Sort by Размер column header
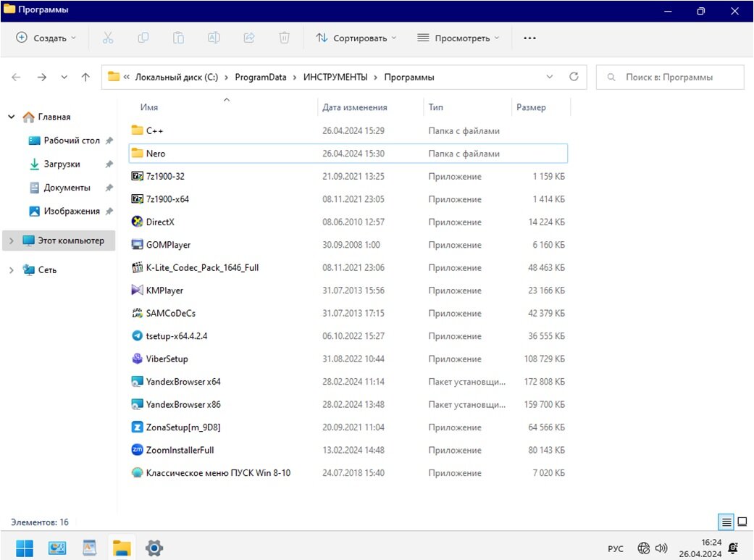This screenshot has height=560, width=754. click(531, 107)
